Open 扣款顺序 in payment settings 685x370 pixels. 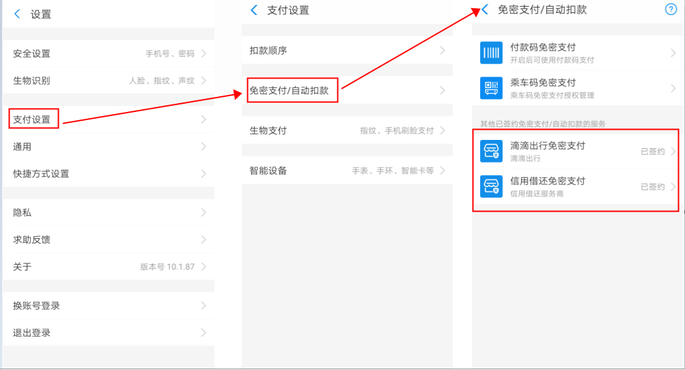click(x=347, y=50)
